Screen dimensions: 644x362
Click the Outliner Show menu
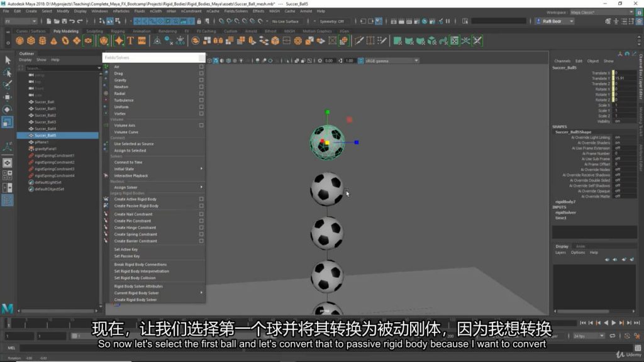(41, 60)
